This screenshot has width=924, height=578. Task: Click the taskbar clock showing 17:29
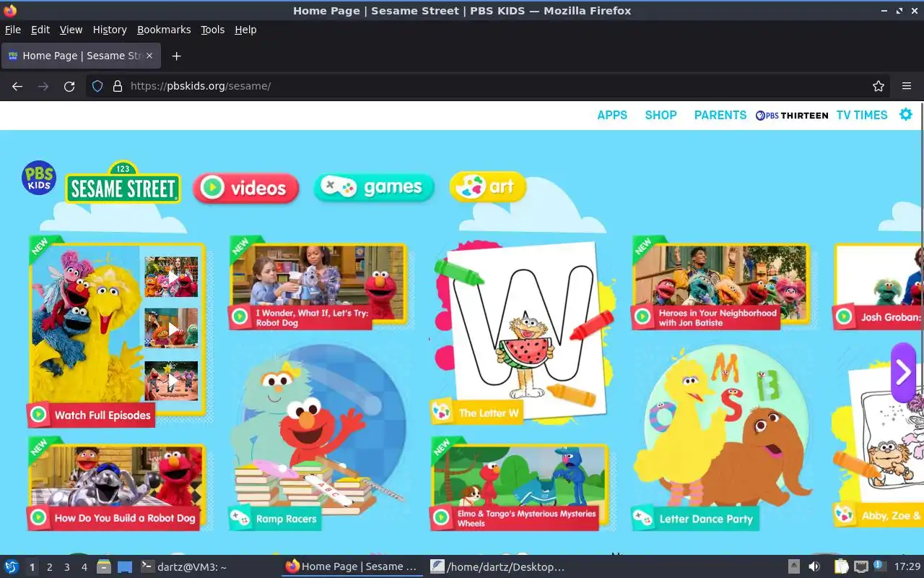pos(907,567)
